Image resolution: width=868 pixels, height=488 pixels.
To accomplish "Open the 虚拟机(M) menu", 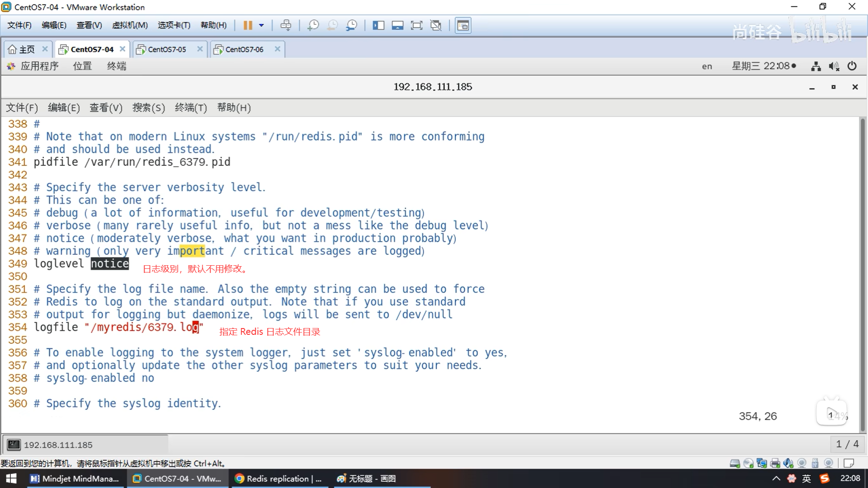I will point(130,25).
